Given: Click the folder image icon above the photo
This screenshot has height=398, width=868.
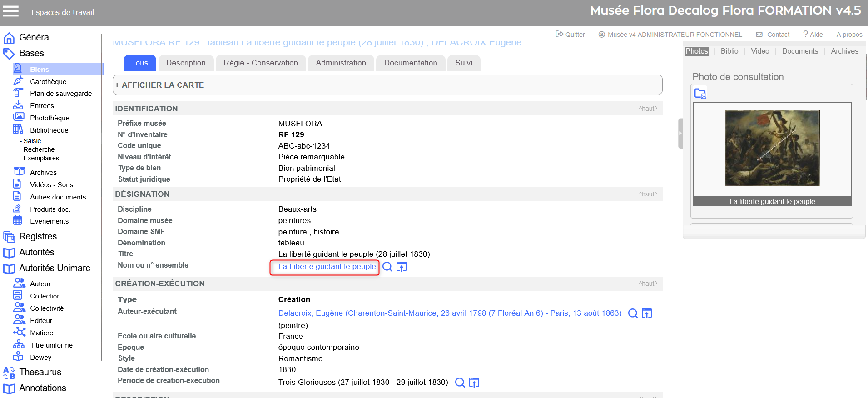Looking at the screenshot, I should (700, 94).
